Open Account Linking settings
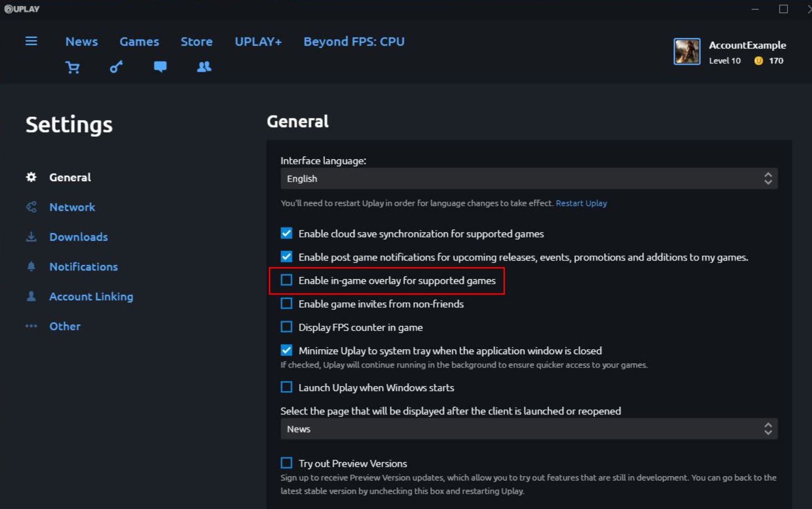The width and height of the screenshot is (812, 509). [x=91, y=297]
